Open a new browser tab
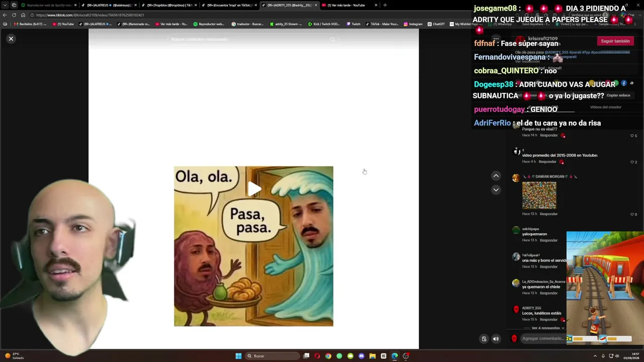 [385, 5]
